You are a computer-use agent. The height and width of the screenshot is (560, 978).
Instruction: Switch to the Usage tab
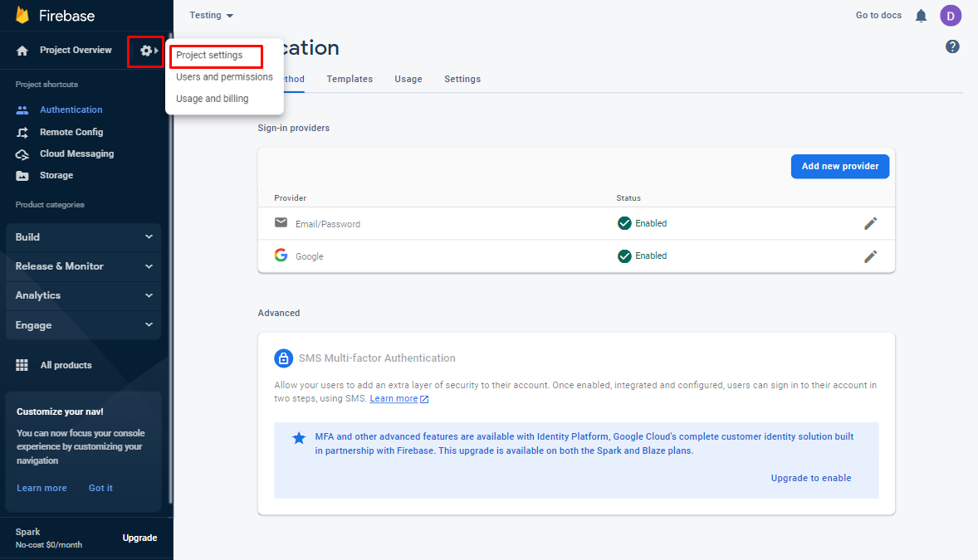408,79
